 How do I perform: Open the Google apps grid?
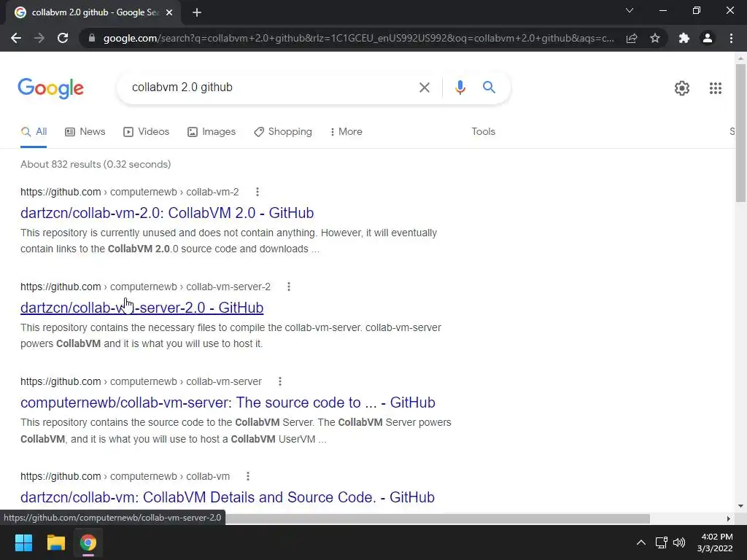pyautogui.click(x=715, y=88)
